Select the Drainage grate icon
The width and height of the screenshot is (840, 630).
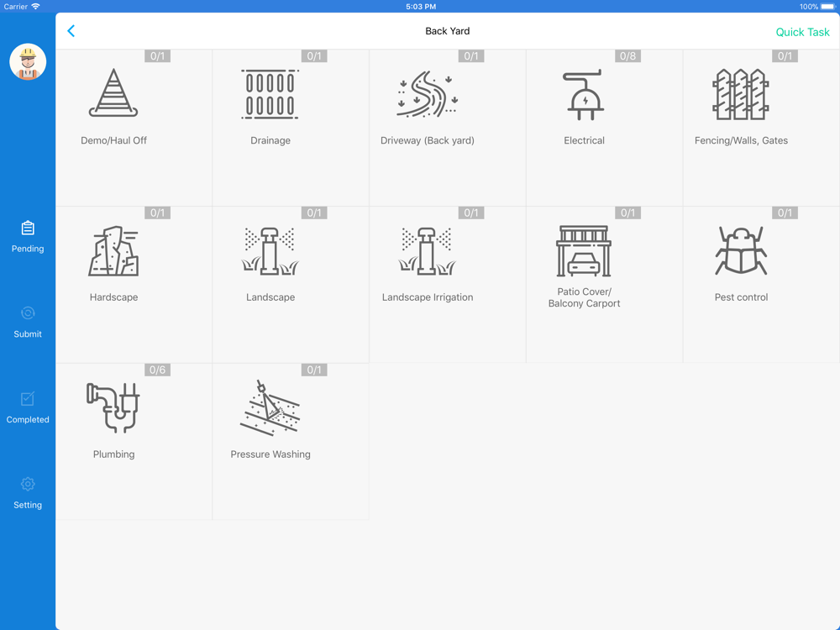point(270,94)
